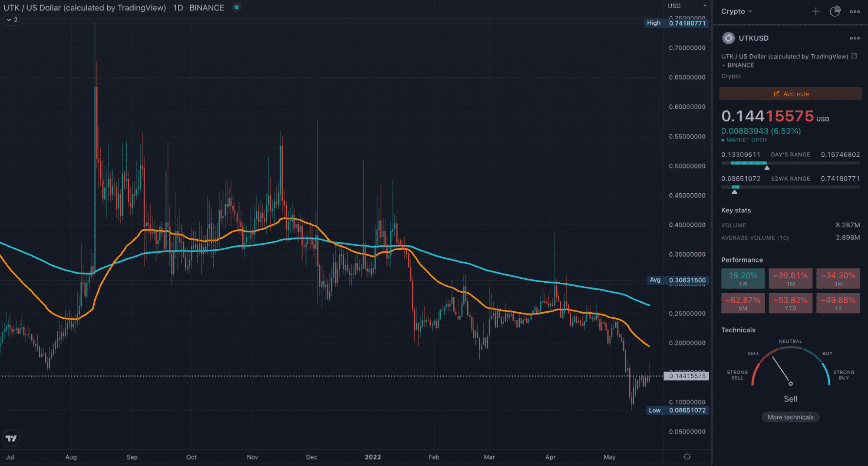Select the 1Y performance tile -49.88%
Image resolution: width=868 pixels, height=466 pixels.
tap(838, 303)
